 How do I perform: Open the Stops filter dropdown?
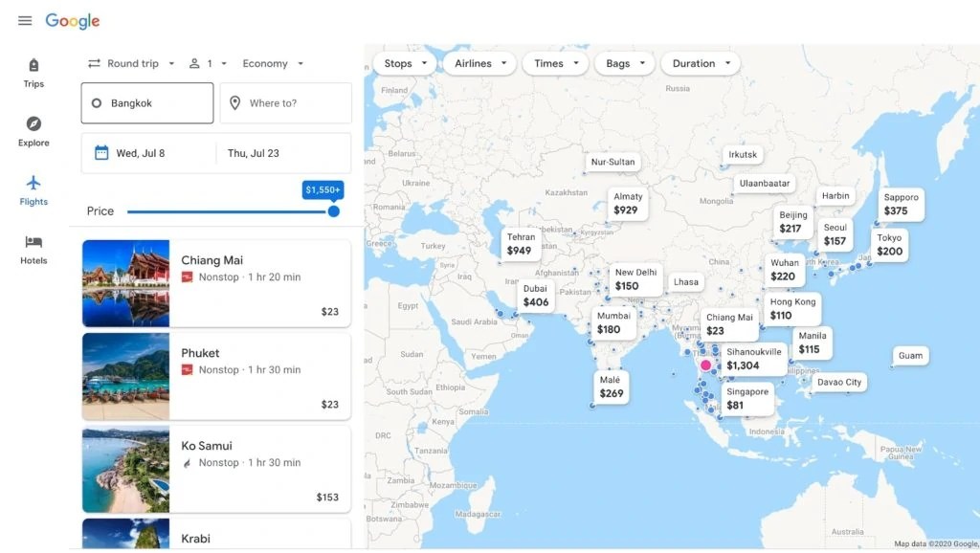(x=403, y=63)
